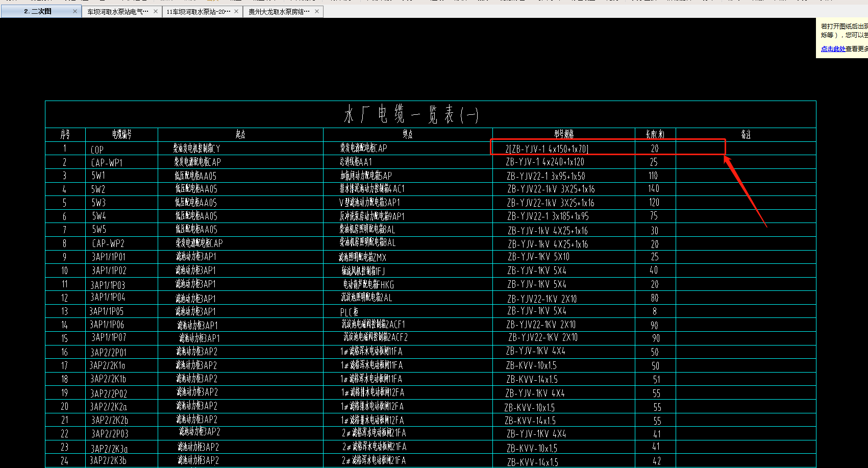Select cable number 3AP2/2K2b
Viewport: 868px width, 468px height.
click(x=110, y=421)
